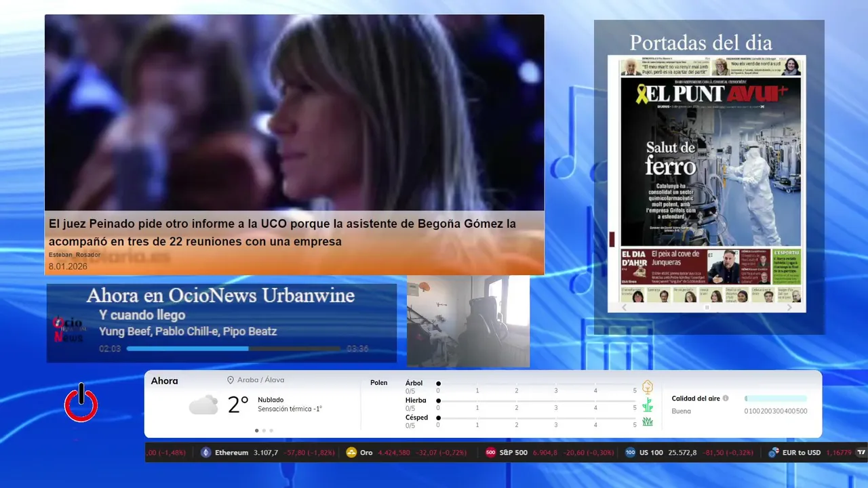Click the location pin icon beside Araba / Álava
Screen dimensions: 868x488
click(231, 380)
